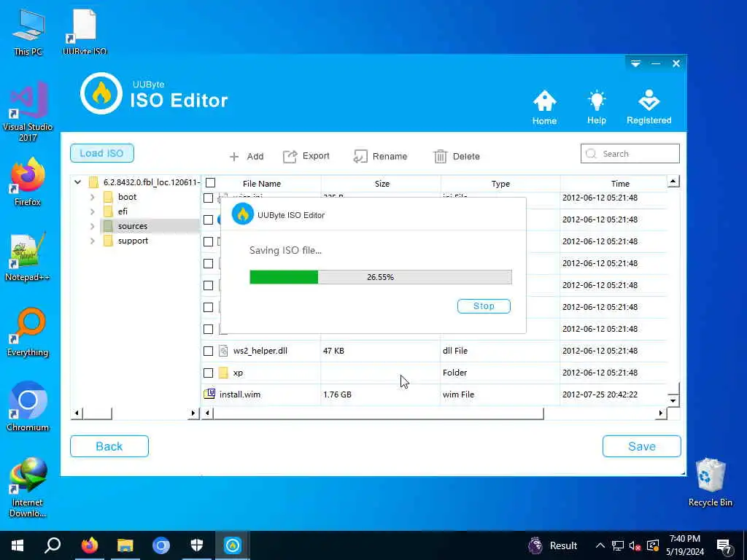Check the ws2_helper.dll checkbox

[x=208, y=351]
